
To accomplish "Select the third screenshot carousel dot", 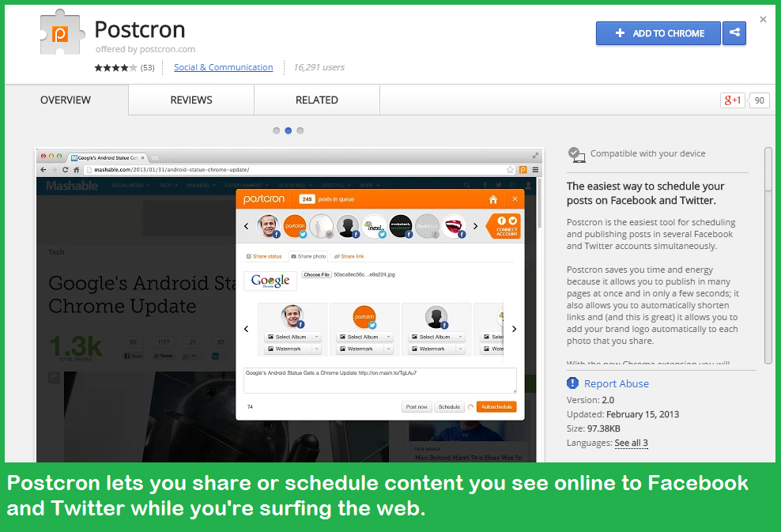I will [x=300, y=130].
